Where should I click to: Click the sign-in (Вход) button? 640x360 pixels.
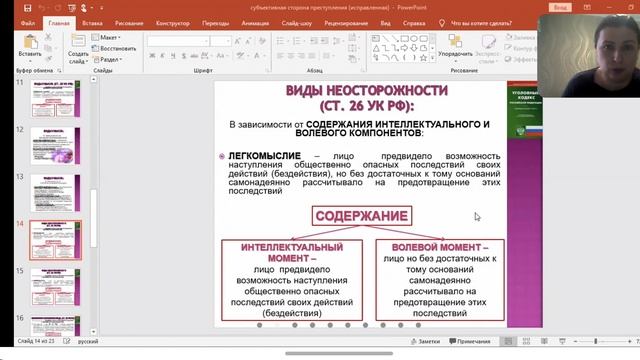click(x=560, y=7)
